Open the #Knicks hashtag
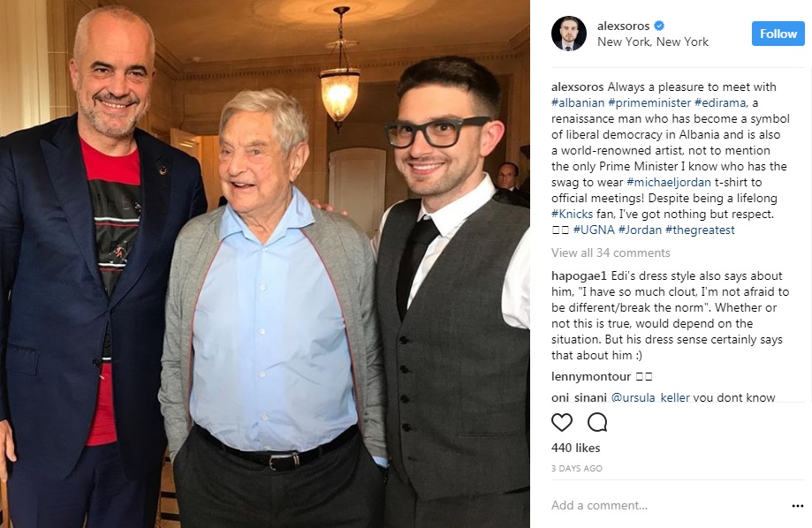Screen dimensions: 812x528 click(x=572, y=214)
